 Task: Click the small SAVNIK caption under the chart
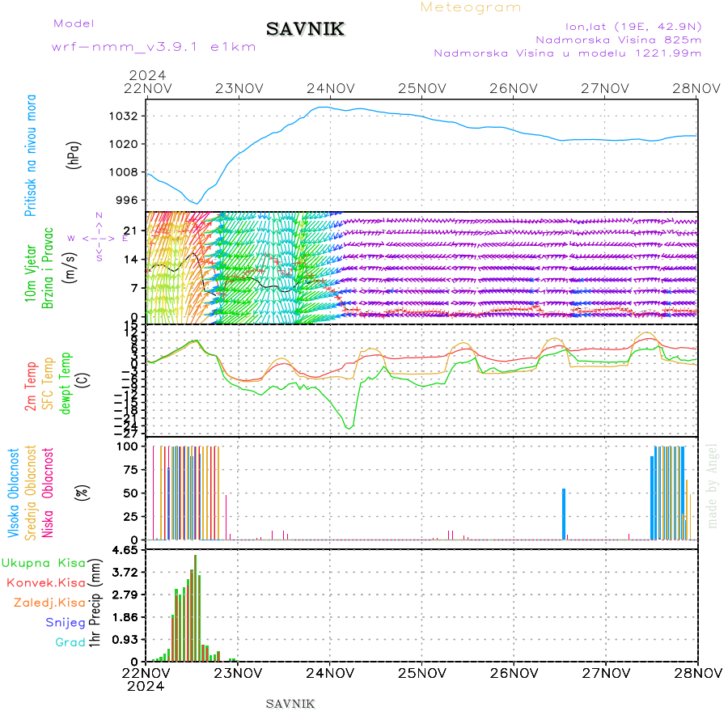(x=290, y=705)
